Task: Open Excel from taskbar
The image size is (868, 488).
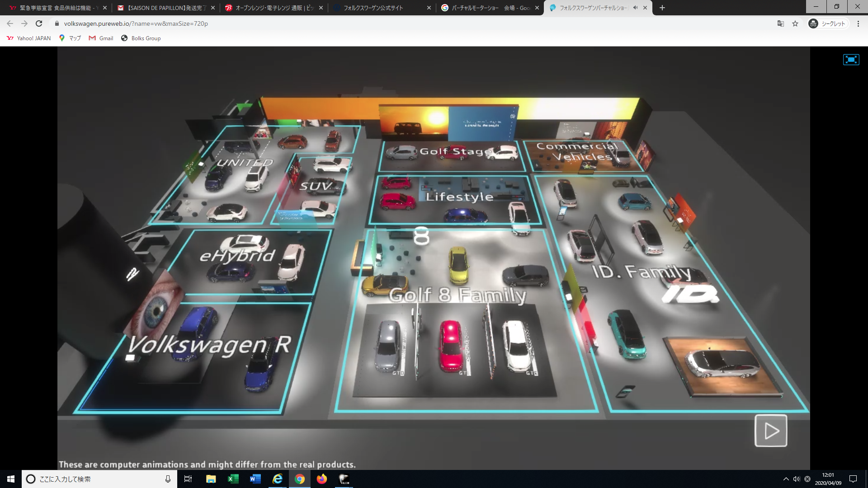Action: coord(233,479)
